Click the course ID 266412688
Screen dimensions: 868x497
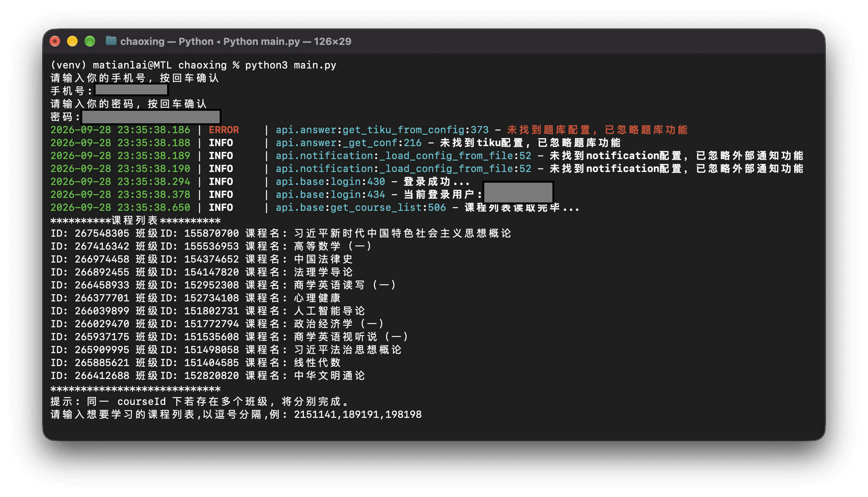pyautogui.click(x=102, y=376)
